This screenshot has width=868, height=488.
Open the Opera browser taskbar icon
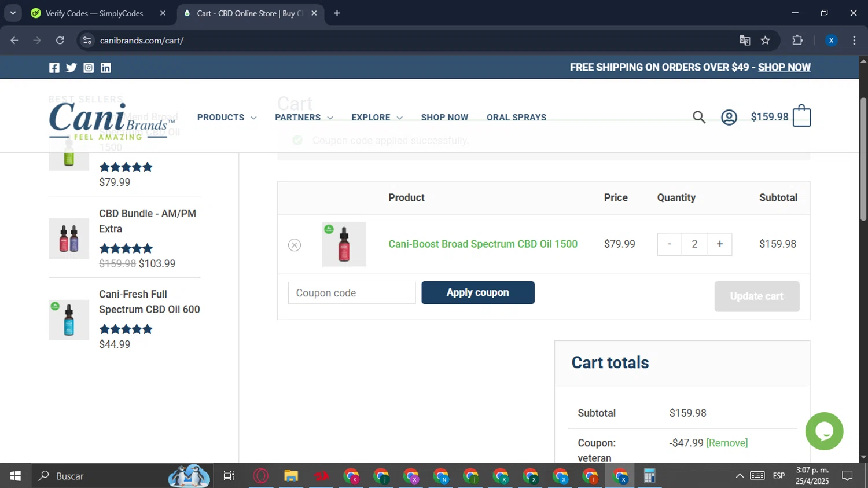point(261,476)
